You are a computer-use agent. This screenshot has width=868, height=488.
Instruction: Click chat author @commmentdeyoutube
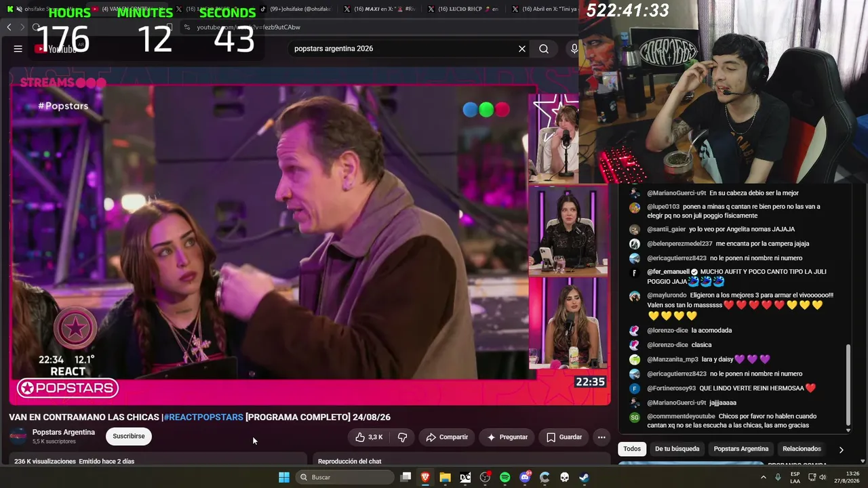pyautogui.click(x=681, y=416)
